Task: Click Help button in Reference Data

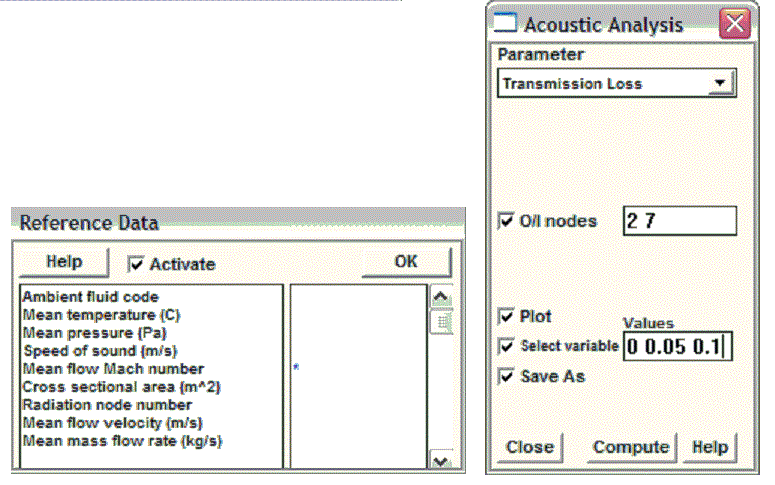Action: [x=64, y=262]
